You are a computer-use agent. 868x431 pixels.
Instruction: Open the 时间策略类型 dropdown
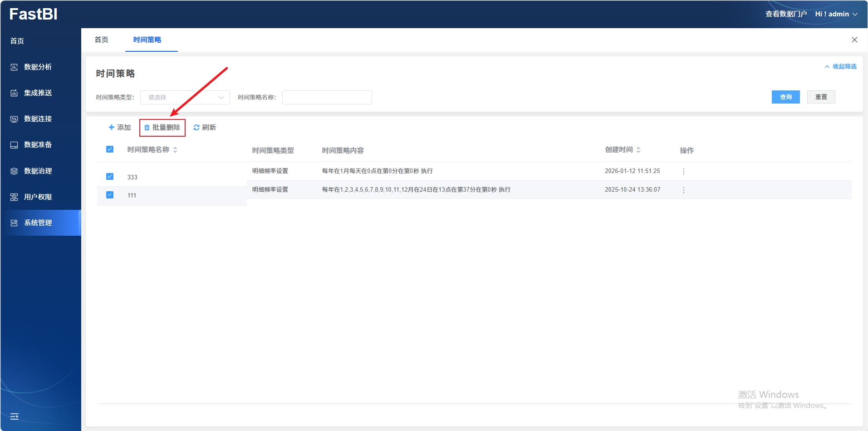(185, 98)
